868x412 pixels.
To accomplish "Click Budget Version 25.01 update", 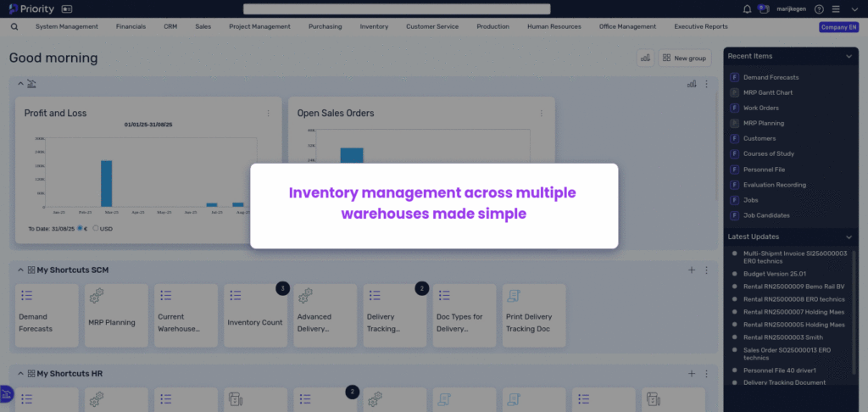I will click(x=775, y=274).
